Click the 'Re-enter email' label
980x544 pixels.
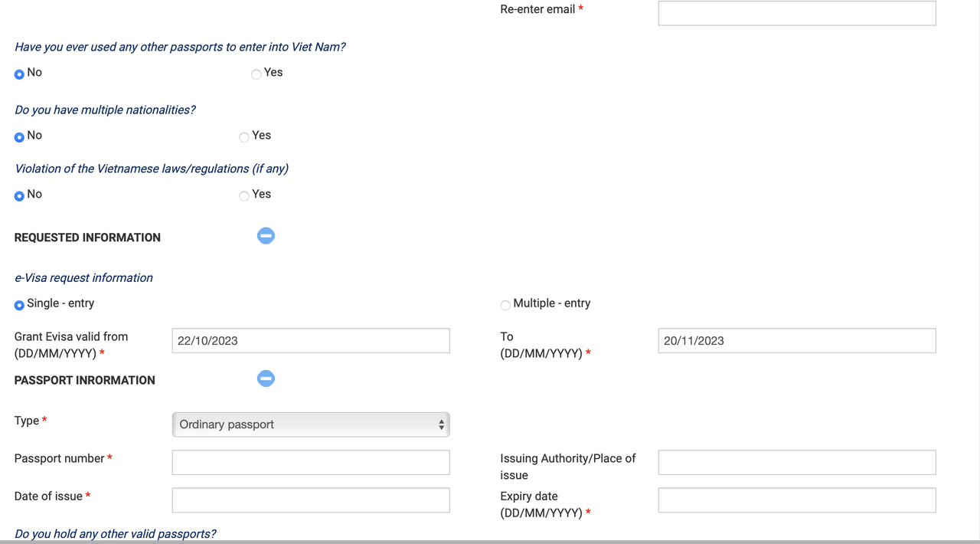click(x=537, y=9)
